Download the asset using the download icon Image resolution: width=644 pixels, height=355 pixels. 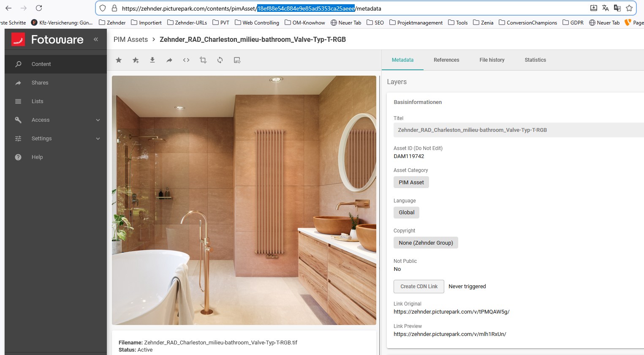tap(152, 60)
